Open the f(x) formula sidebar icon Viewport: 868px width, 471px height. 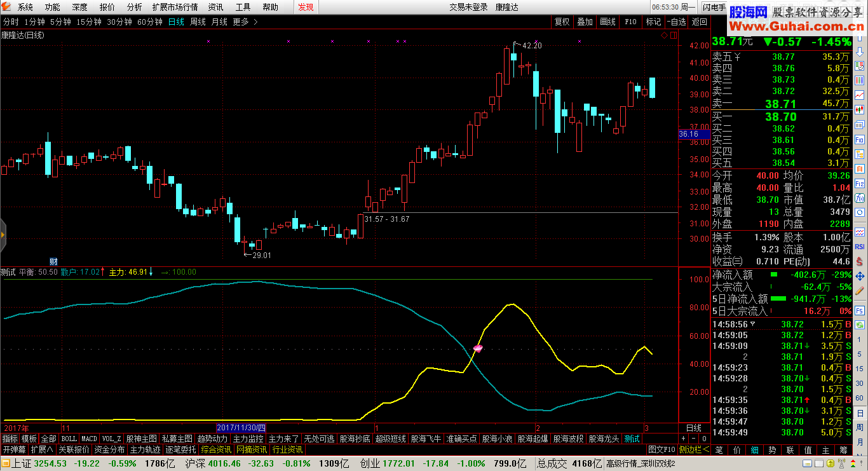click(x=860, y=198)
